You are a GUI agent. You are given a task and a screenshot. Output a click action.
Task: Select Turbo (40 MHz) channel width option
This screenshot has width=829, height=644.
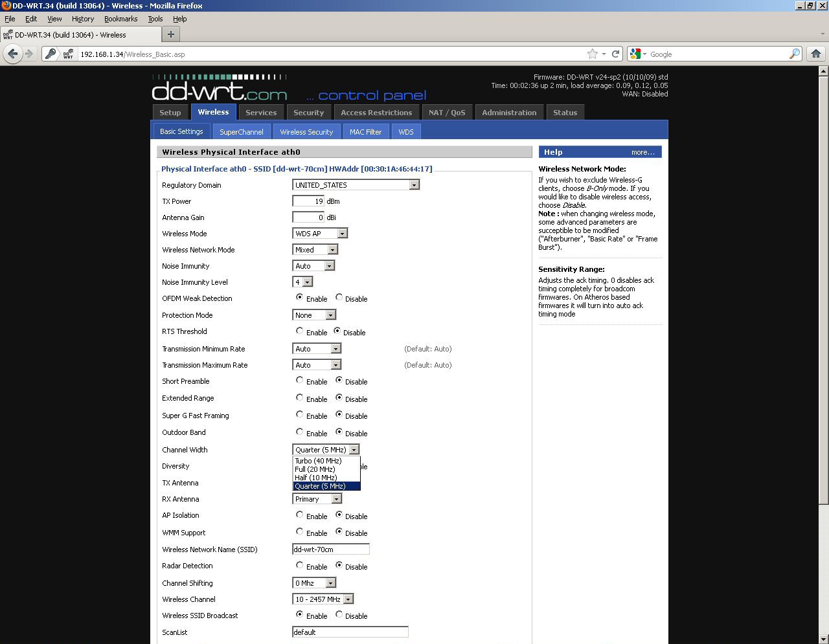pyautogui.click(x=326, y=461)
